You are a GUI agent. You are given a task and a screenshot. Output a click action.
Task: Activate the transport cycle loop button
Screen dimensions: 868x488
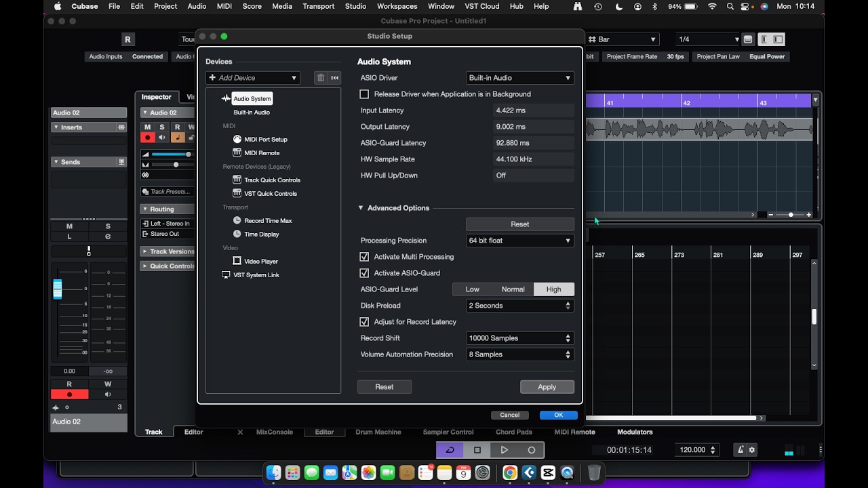pos(450,450)
